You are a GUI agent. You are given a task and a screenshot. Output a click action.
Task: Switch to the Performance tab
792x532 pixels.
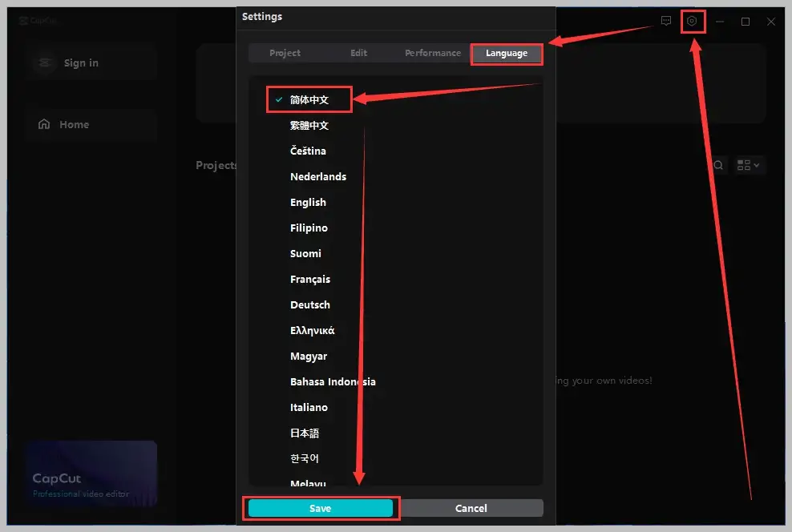(432, 53)
